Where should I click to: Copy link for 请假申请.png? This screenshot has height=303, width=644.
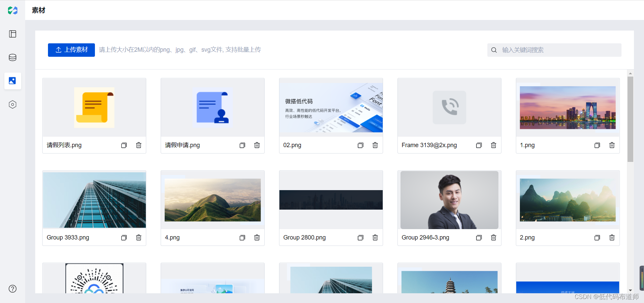tap(242, 145)
